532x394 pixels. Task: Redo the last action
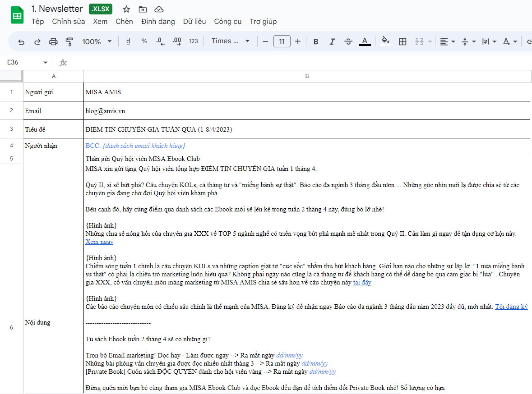coord(37,42)
